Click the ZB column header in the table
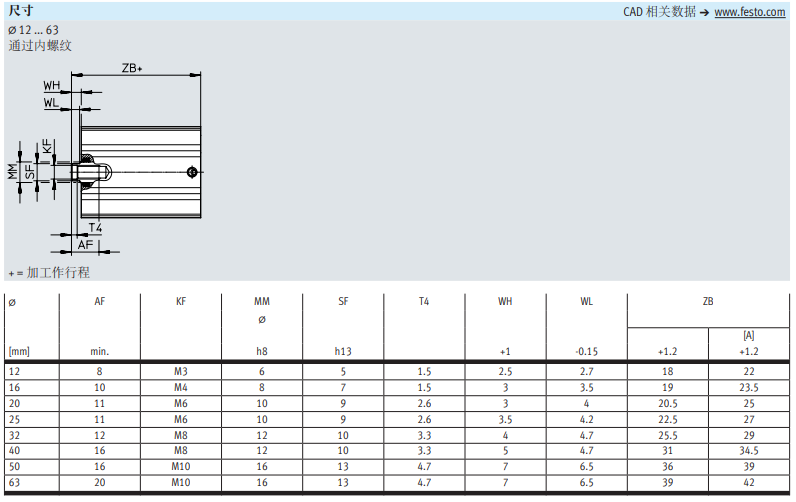This screenshot has height=502, width=796. coord(708,301)
